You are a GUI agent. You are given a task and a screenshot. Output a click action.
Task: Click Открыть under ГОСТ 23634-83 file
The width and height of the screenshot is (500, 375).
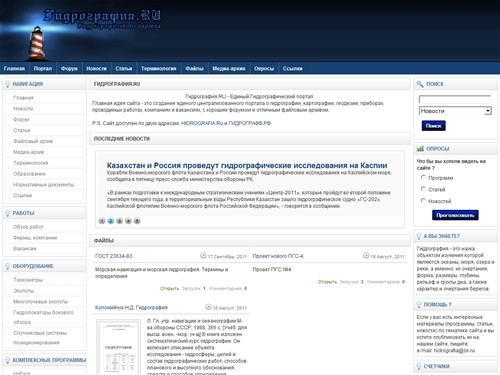(170, 288)
